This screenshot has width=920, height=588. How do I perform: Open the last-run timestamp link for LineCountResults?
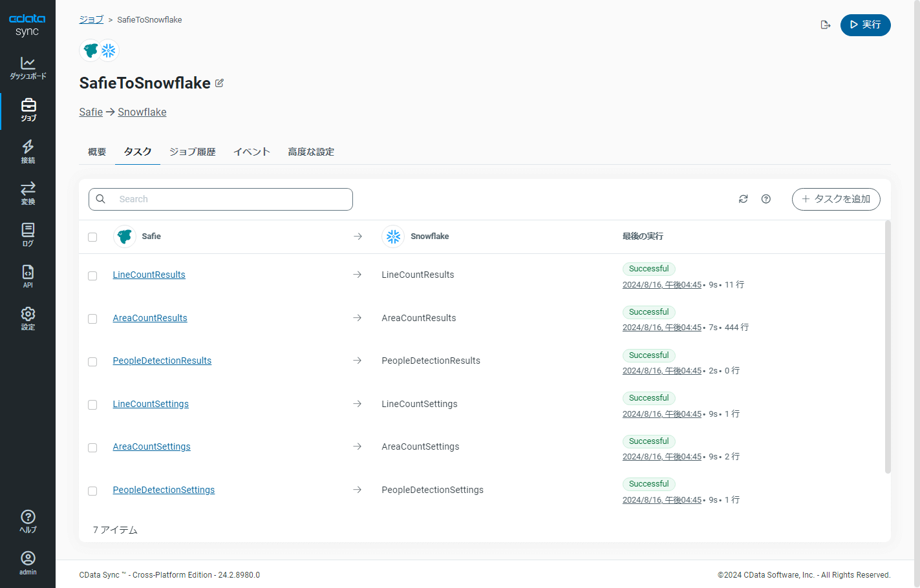(x=662, y=285)
